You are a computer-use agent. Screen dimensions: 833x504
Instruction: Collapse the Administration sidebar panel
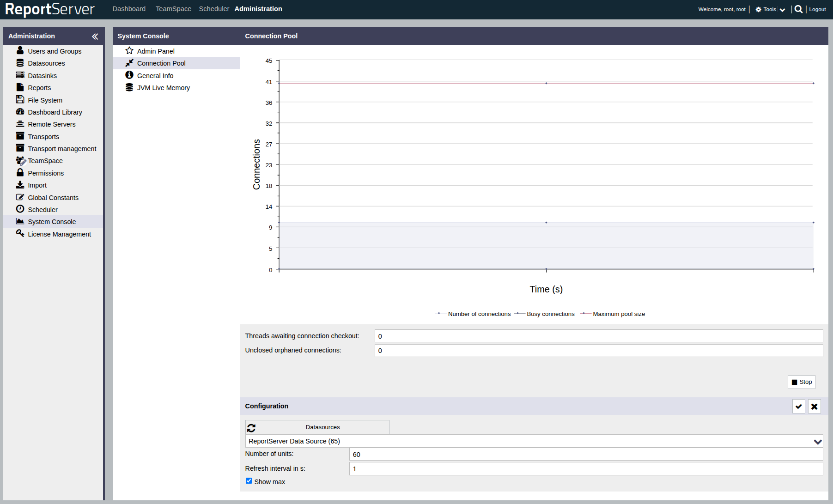95,36
